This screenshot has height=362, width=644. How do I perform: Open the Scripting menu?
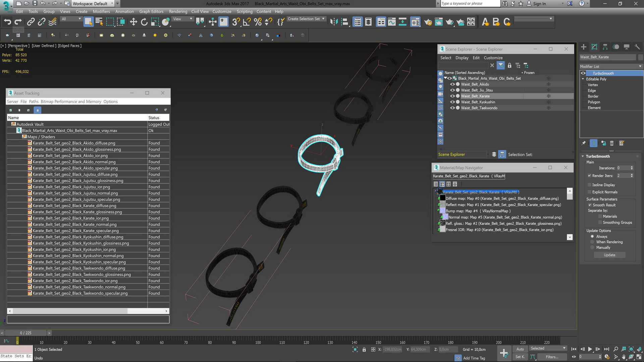245,11
